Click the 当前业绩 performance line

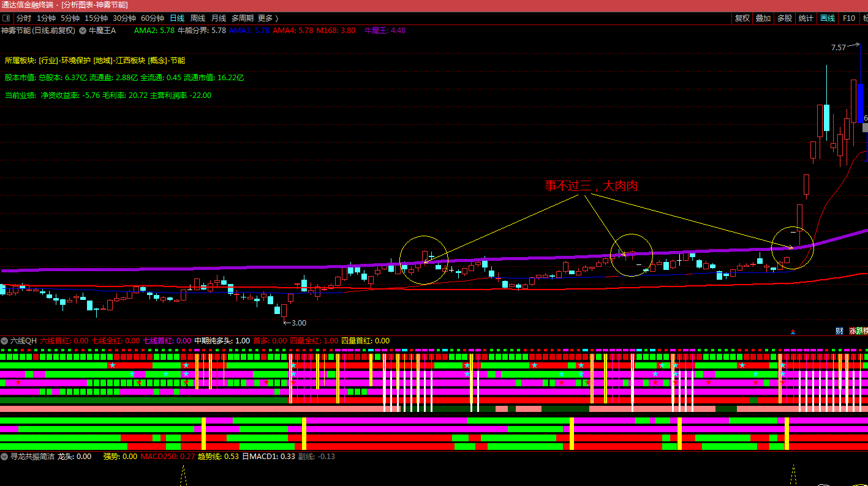[x=108, y=95]
